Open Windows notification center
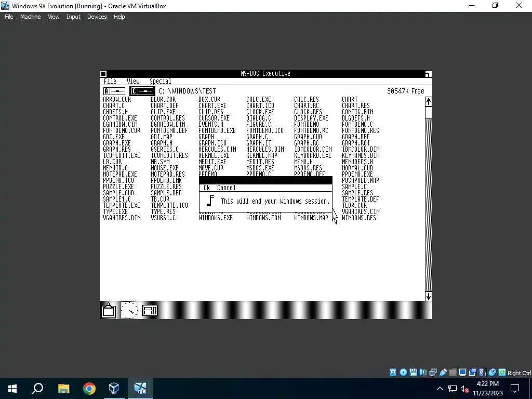 tap(515, 389)
